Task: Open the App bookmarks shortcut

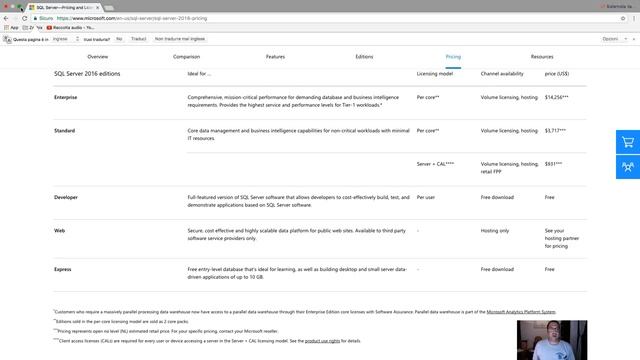Action: coord(11,28)
